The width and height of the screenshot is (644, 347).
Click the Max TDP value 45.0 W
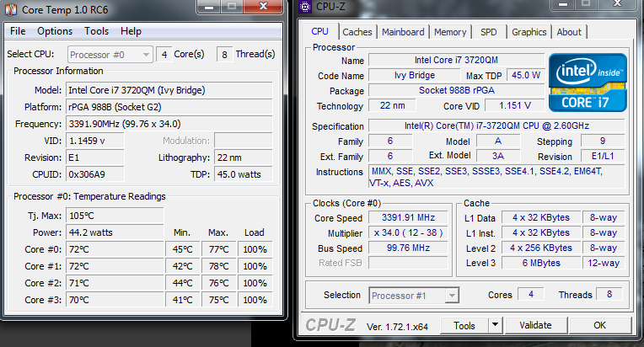pyautogui.click(x=526, y=75)
